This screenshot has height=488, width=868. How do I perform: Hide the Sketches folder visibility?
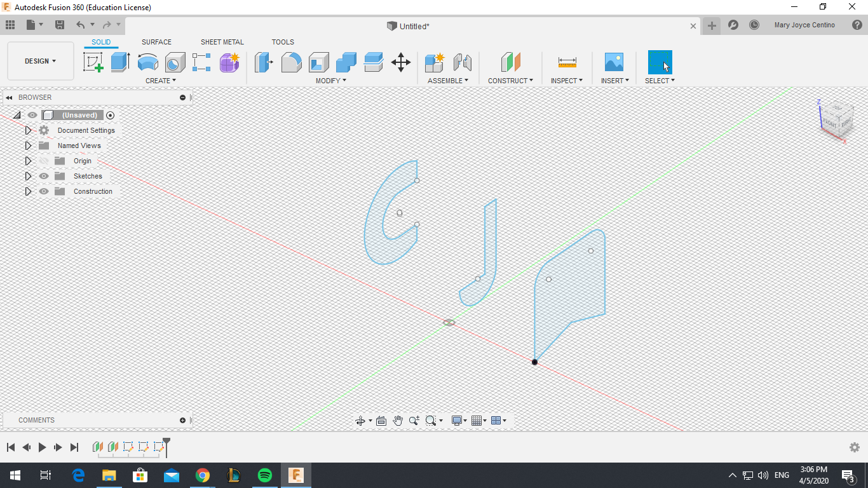click(44, 176)
